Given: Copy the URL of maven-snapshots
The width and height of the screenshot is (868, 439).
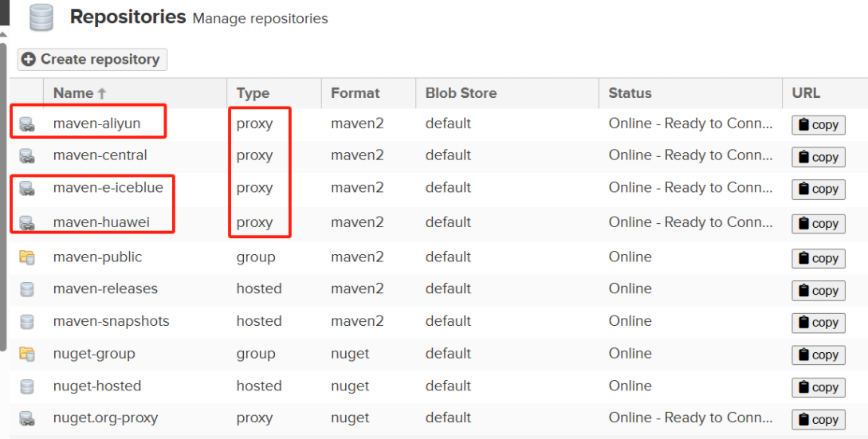Looking at the screenshot, I should click(818, 322).
